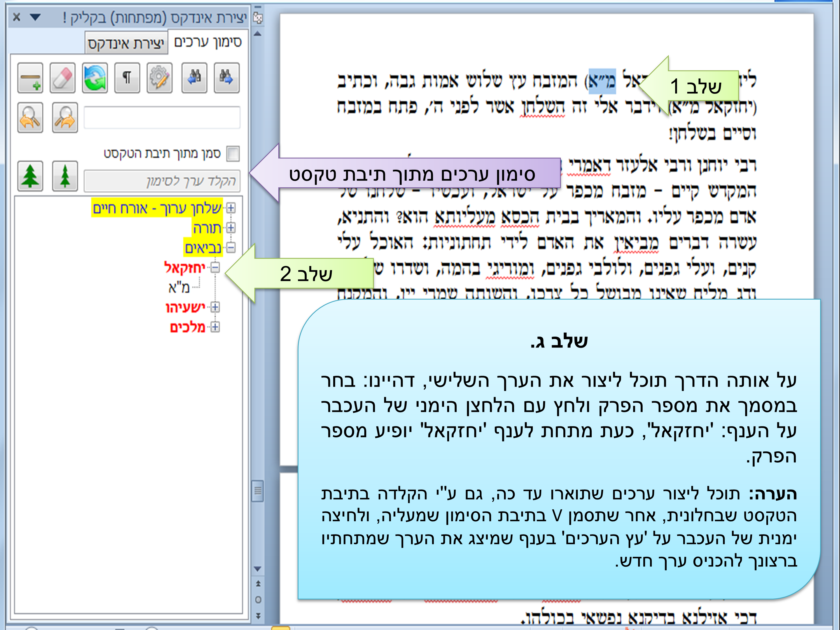Click the blue-green refresh arrows icon
The image size is (840, 630).
tap(95, 78)
